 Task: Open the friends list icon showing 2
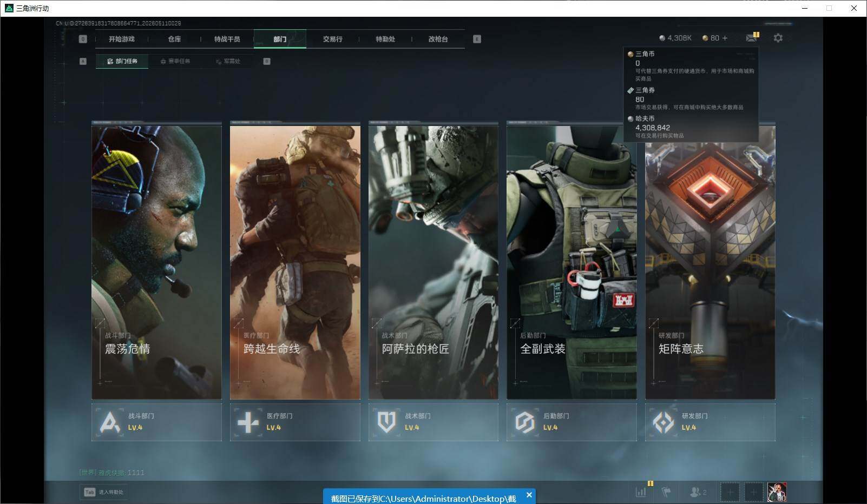[x=698, y=492]
